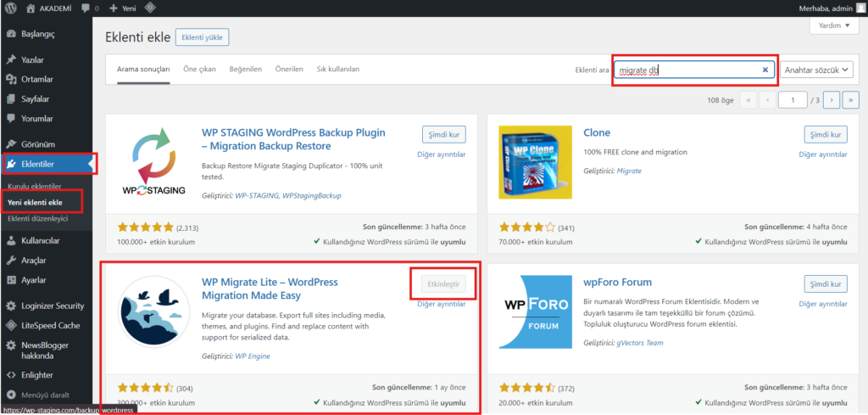Go to next results page
This screenshot has width=868, height=415.
832,100
